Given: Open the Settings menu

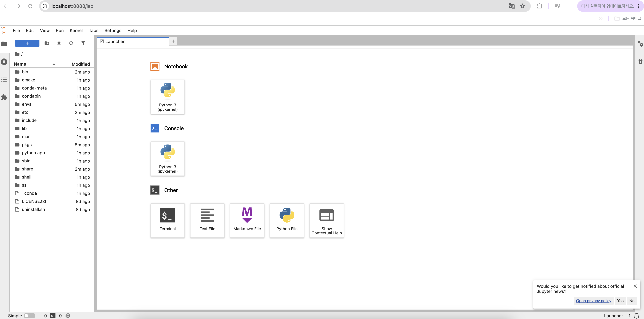Looking at the screenshot, I should point(113,31).
